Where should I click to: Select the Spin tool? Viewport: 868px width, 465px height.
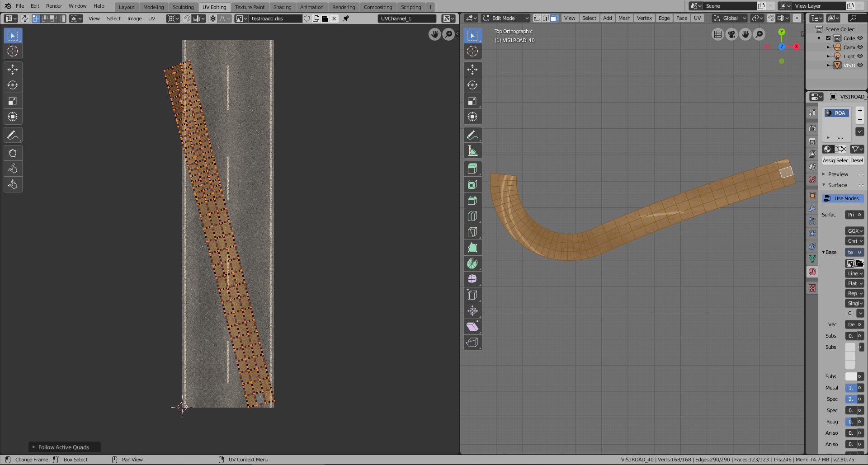472,263
